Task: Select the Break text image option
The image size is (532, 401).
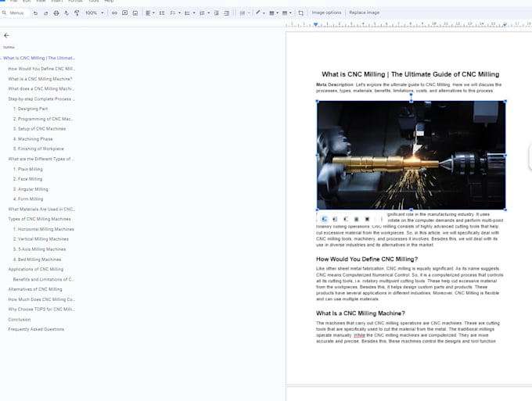Action: tap(346, 220)
